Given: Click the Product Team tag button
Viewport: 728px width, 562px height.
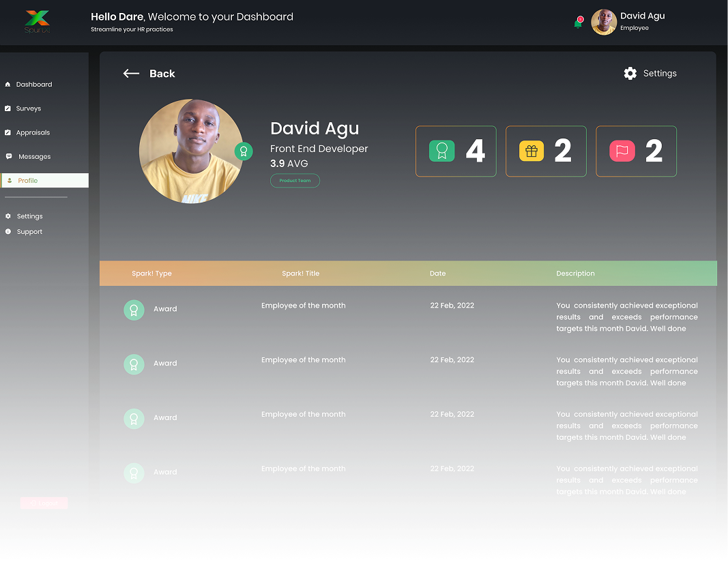Looking at the screenshot, I should (x=295, y=181).
